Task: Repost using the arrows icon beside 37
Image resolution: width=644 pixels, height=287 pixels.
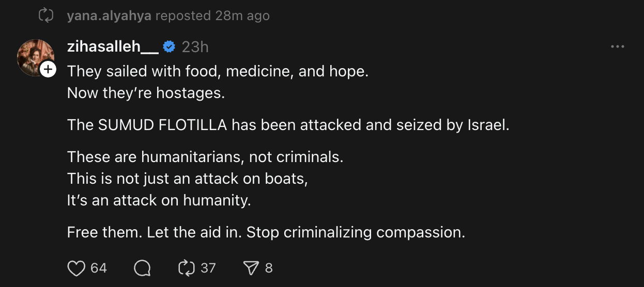Action: [186, 268]
